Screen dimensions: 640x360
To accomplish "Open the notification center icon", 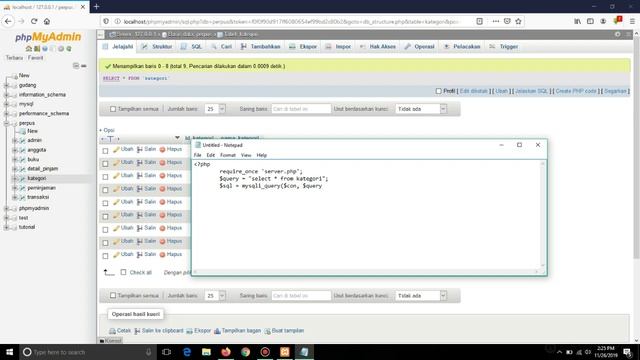I will point(627,352).
